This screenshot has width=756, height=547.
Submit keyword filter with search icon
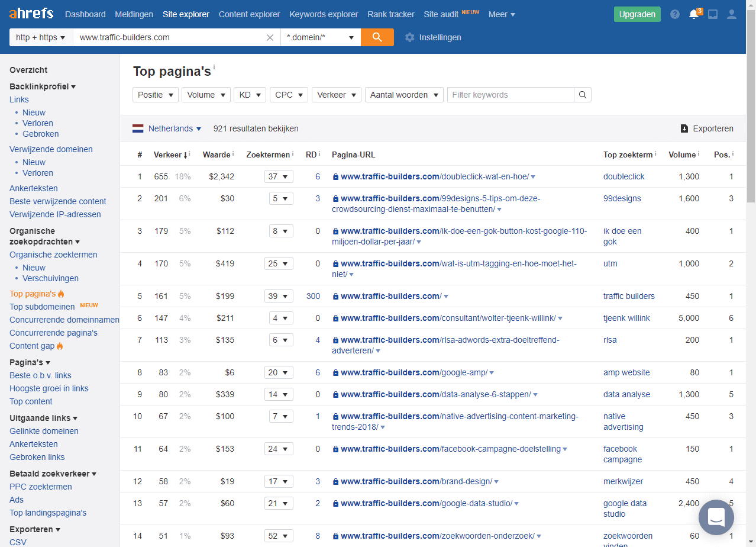[583, 95]
